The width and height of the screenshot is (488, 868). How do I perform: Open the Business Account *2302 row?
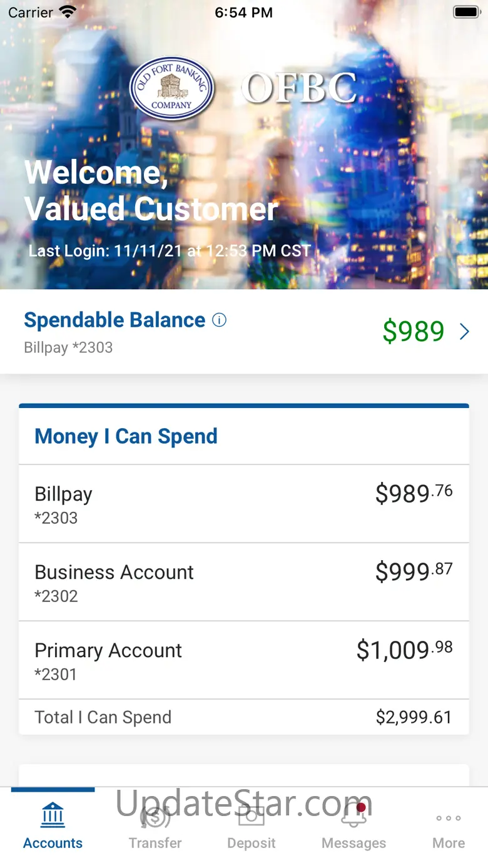[244, 582]
